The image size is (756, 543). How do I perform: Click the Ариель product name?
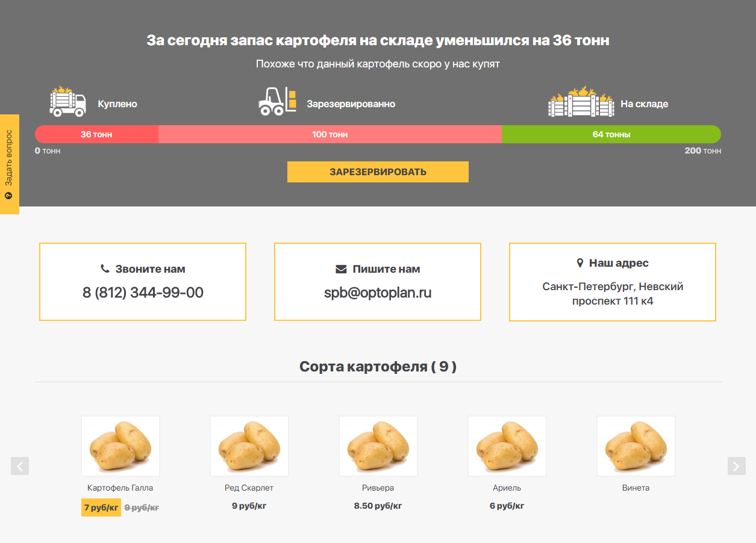coord(507,488)
